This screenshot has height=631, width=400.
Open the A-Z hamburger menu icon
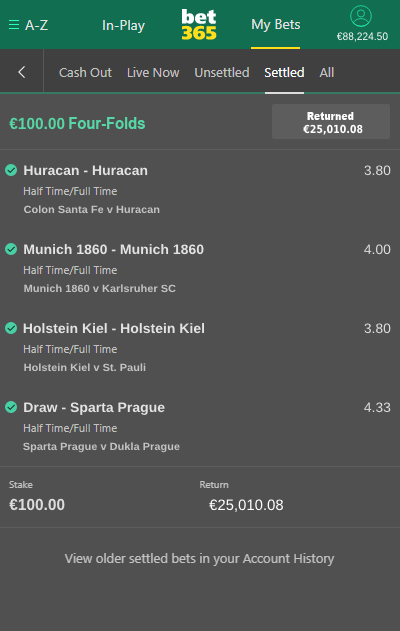pos(14,25)
